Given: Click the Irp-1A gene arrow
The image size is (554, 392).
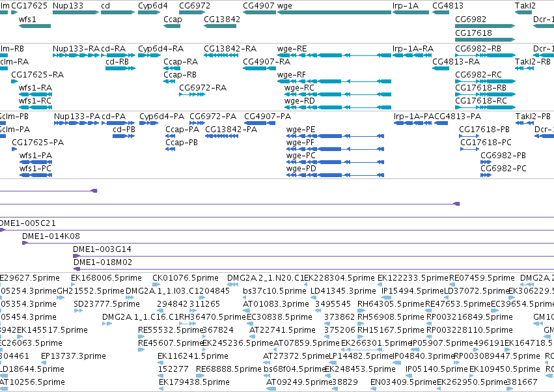Looking at the screenshot, I should (x=411, y=12).
